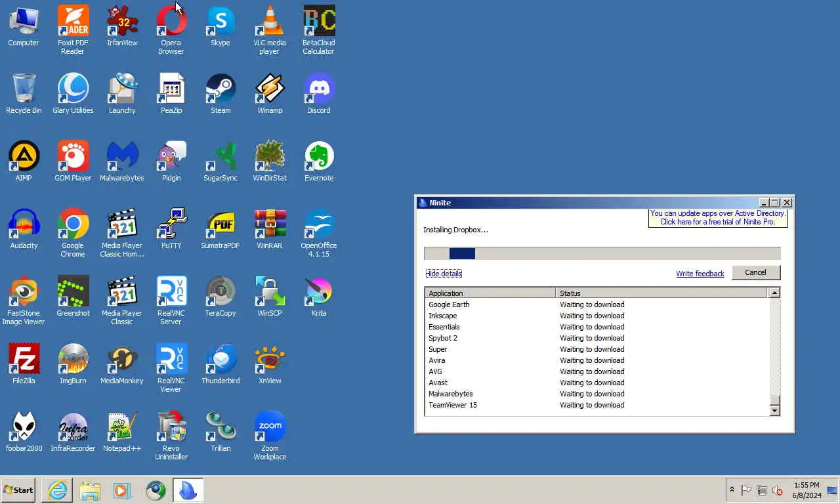Select the Spybot 2 list row
Screen dimensions: 840x504
coord(597,338)
